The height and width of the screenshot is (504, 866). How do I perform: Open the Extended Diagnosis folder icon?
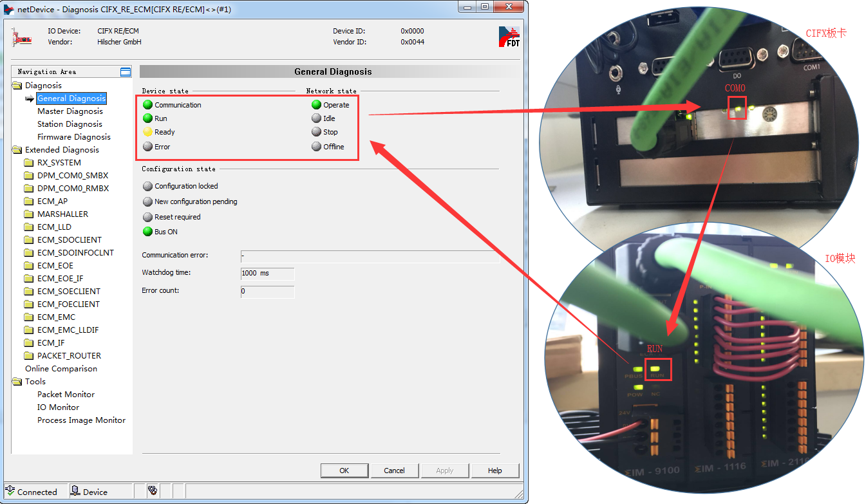(x=17, y=150)
